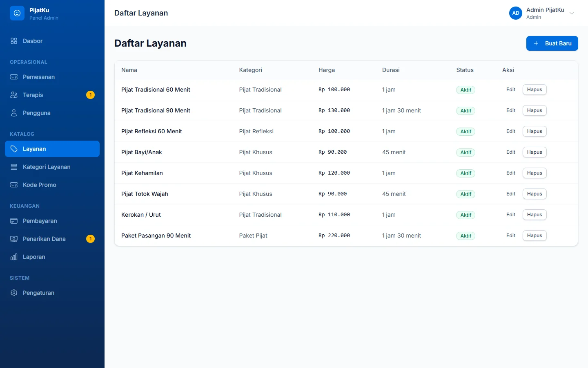Remove Pijat Totok Wajah using Hapus
The image size is (588, 368).
(535, 194)
